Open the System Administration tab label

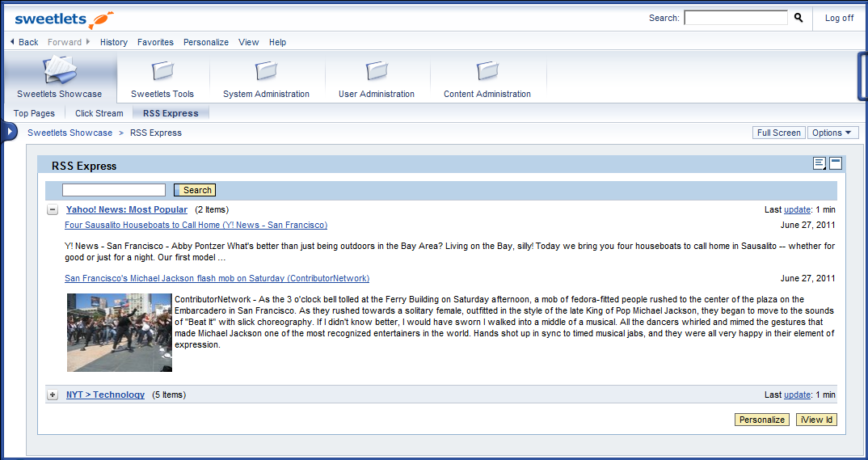266,94
